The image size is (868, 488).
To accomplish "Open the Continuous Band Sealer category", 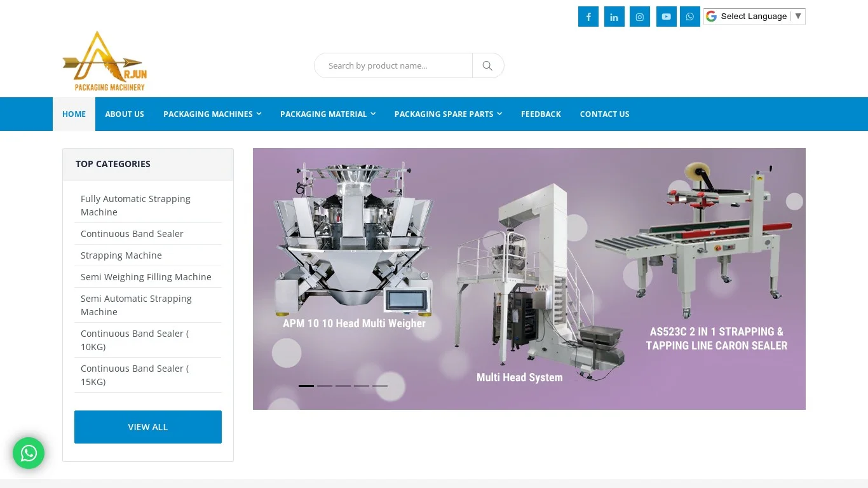I will (x=132, y=234).
